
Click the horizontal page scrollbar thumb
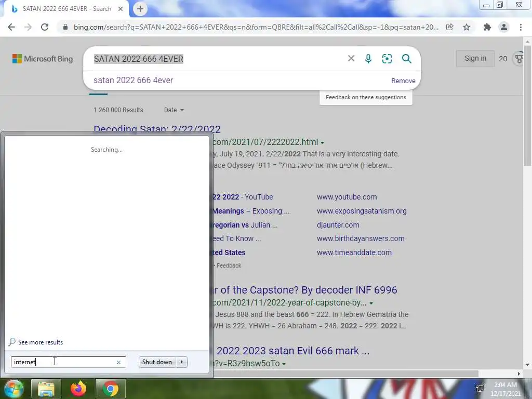point(344,374)
